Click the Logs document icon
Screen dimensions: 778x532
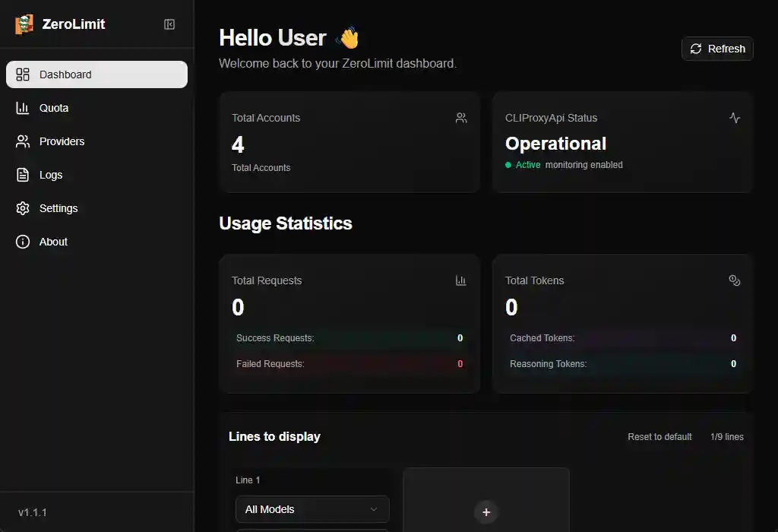click(x=23, y=175)
